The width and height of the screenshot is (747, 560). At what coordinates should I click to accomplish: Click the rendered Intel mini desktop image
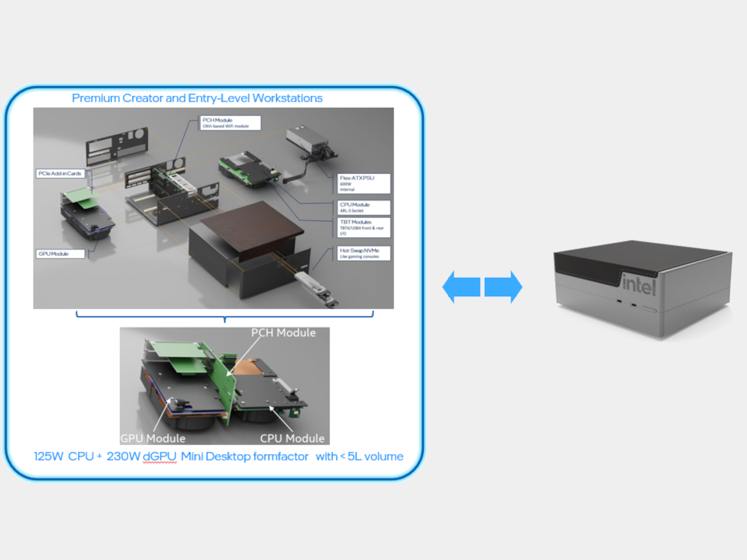coord(642,289)
